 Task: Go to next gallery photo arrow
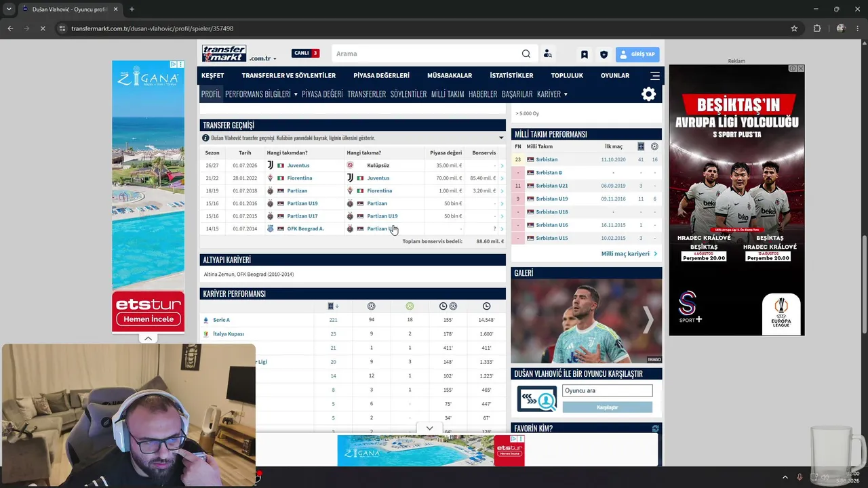coord(648,320)
